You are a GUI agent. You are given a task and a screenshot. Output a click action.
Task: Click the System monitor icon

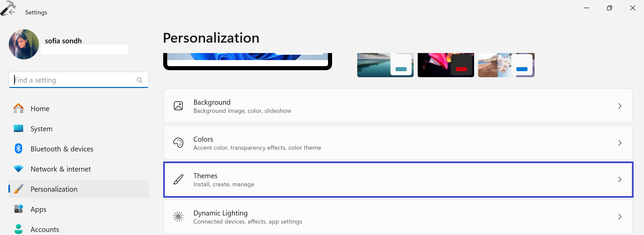click(x=18, y=129)
